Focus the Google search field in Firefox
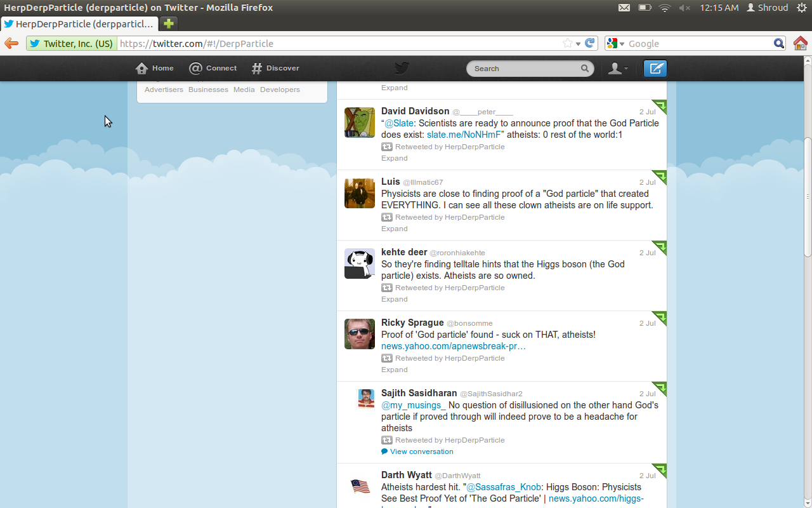 [x=699, y=43]
